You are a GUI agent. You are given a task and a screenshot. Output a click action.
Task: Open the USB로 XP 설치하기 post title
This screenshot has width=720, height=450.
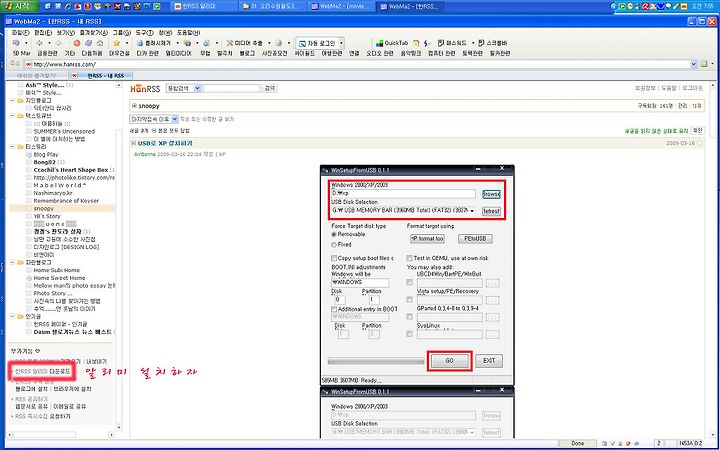[x=165, y=144]
